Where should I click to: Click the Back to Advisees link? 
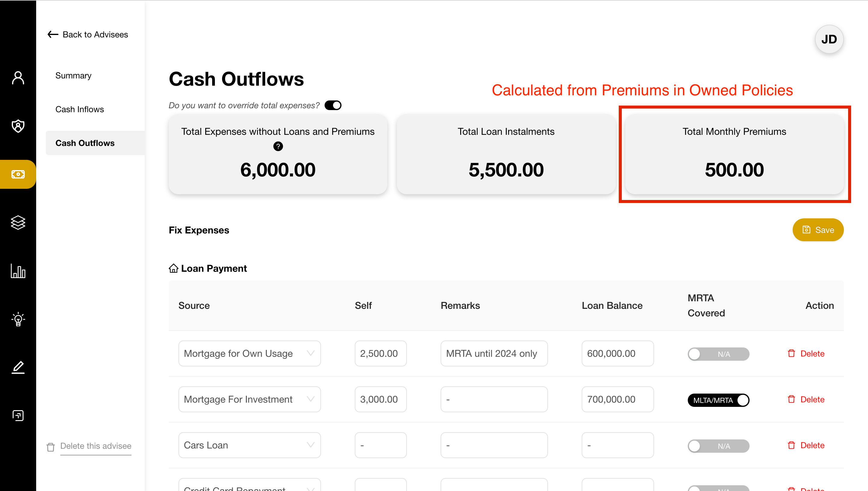pos(95,34)
